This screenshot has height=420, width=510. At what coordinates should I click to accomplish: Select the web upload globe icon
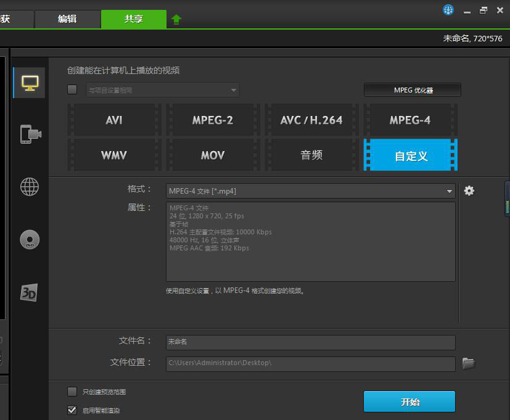pos(28,186)
